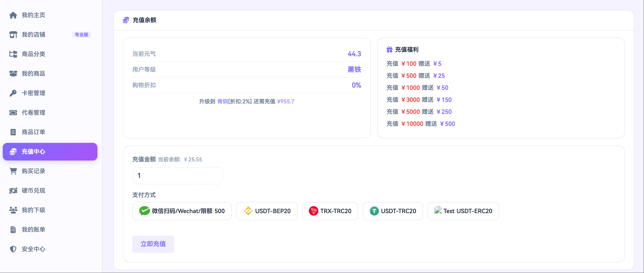Click the ticket icon for 代卷管理
The height and width of the screenshot is (273, 644).
click(13, 113)
